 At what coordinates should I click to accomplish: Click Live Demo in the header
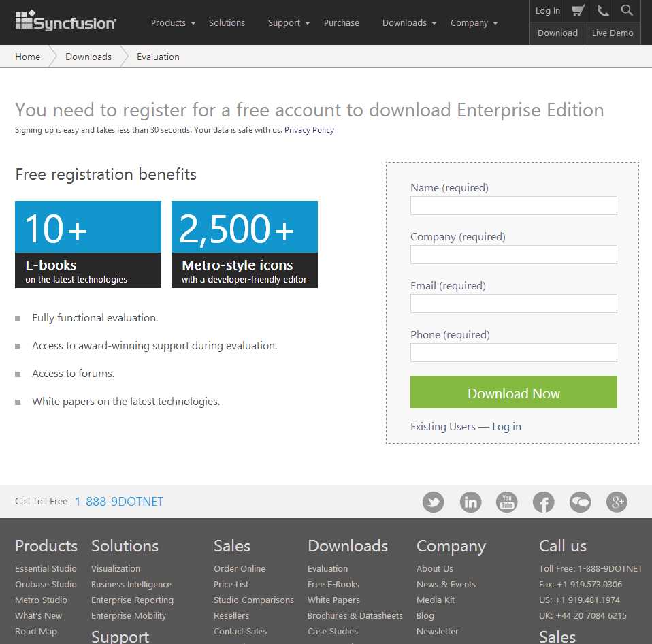[612, 33]
